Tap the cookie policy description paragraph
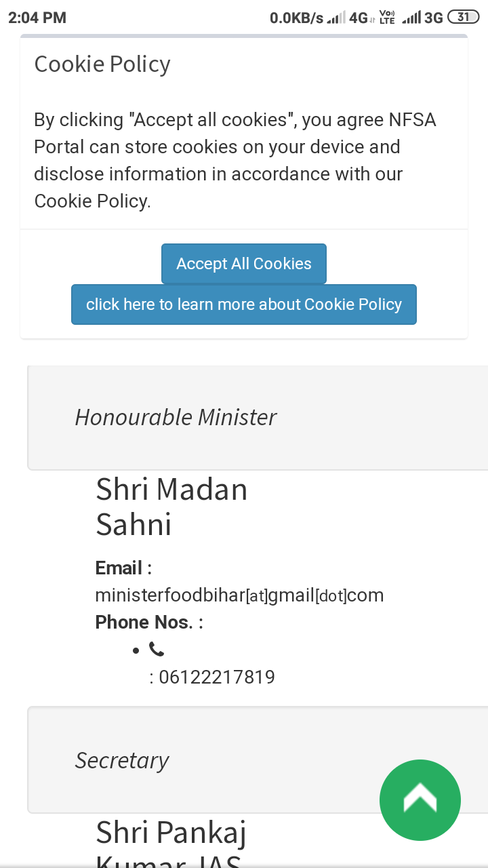 click(x=235, y=161)
